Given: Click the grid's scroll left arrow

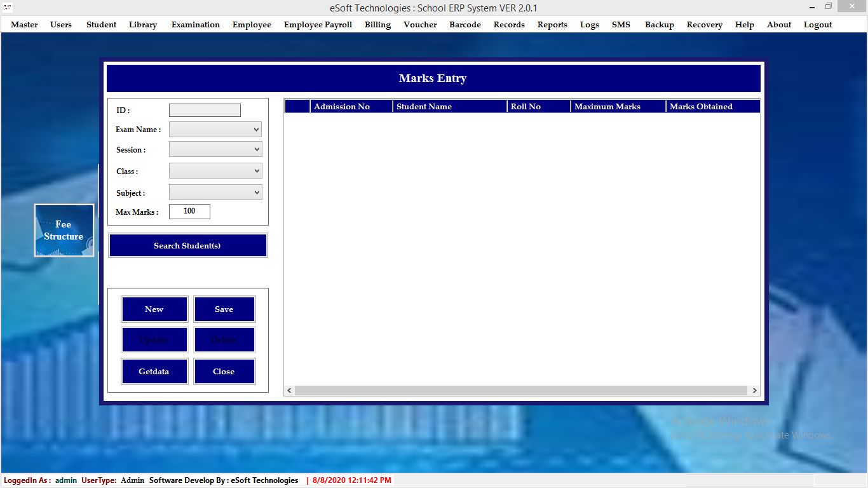Looking at the screenshot, I should (x=290, y=391).
